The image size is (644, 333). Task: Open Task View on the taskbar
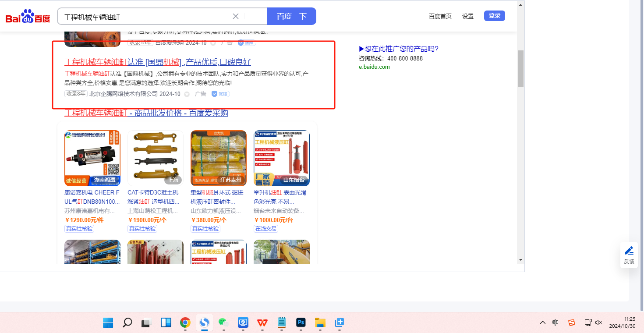pos(146,323)
